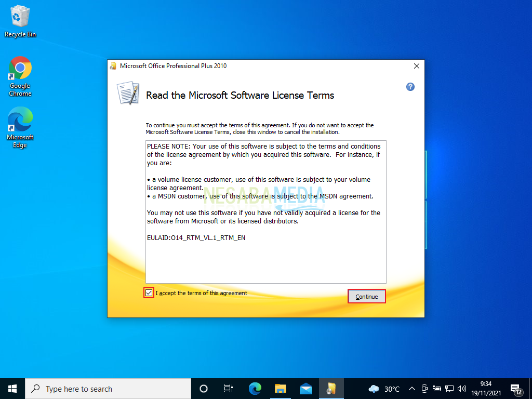Image resolution: width=532 pixels, height=399 pixels.
Task: Open Task View on the taskbar
Action: [228, 388]
